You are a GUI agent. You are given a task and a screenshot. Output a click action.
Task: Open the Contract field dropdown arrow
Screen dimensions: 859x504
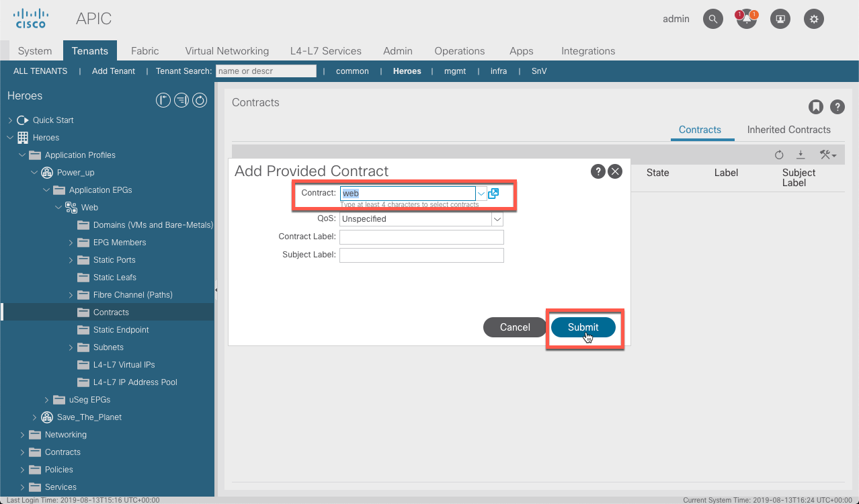coord(481,193)
